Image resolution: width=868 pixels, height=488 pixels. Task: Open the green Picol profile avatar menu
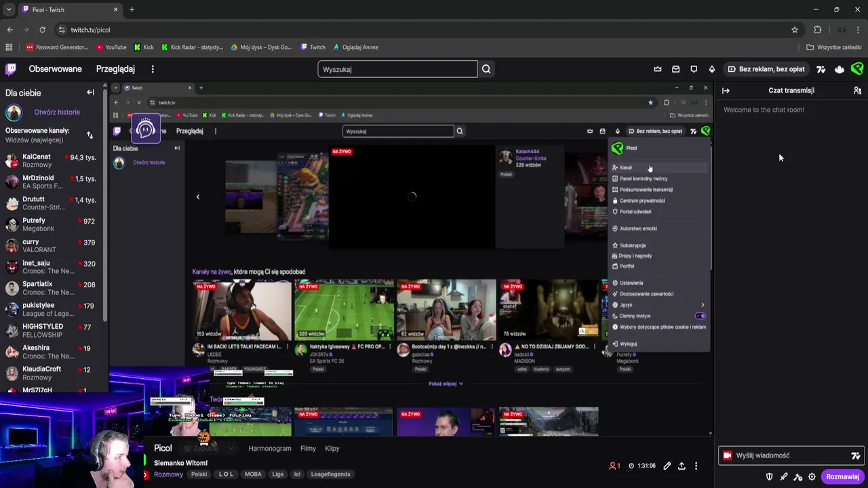(x=857, y=69)
